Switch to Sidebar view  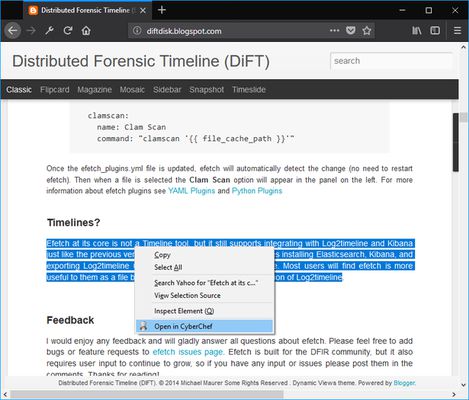point(167,89)
